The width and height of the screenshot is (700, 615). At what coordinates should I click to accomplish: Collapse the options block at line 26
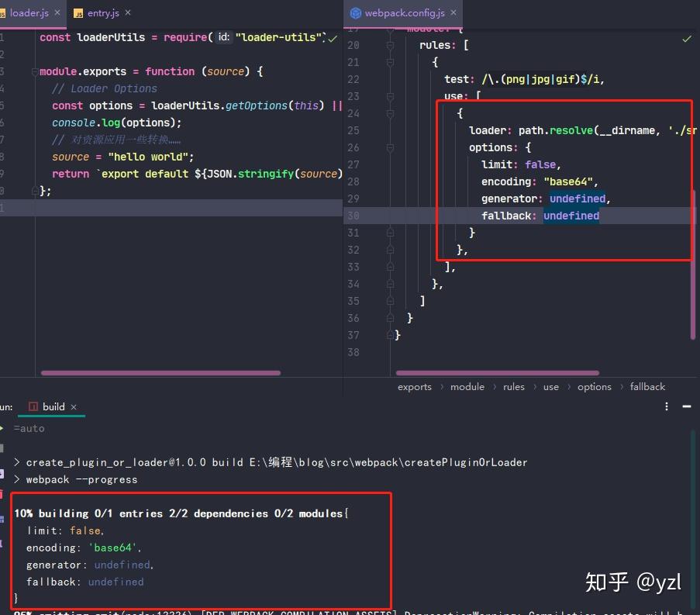(x=390, y=148)
